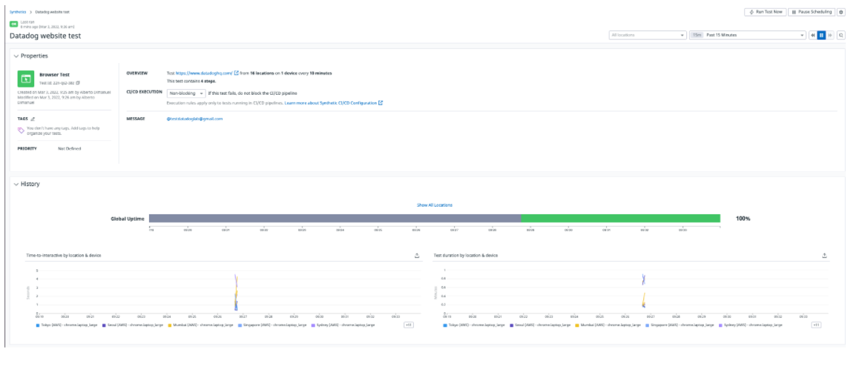Image resolution: width=868 pixels, height=378 pixels.
Task: Click the data spike in Test duration graph
Action: click(x=643, y=290)
